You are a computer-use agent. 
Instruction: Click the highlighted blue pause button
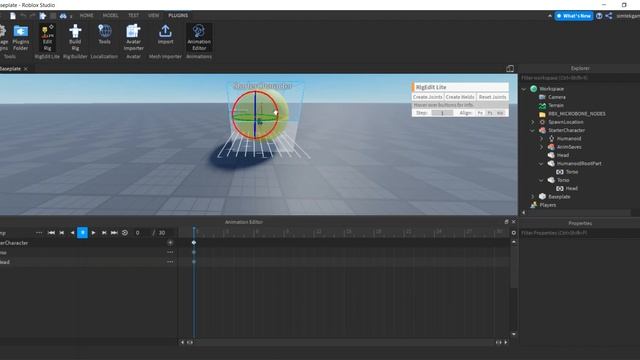tap(82, 233)
